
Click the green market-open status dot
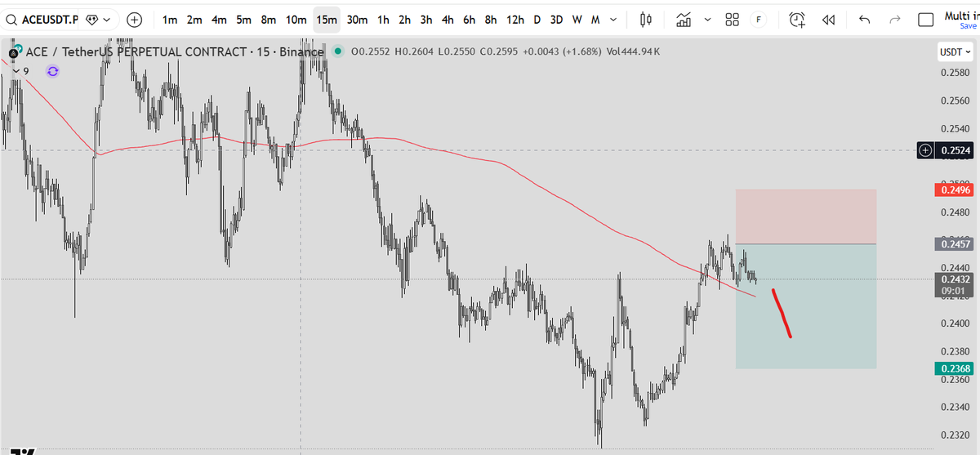pyautogui.click(x=337, y=52)
